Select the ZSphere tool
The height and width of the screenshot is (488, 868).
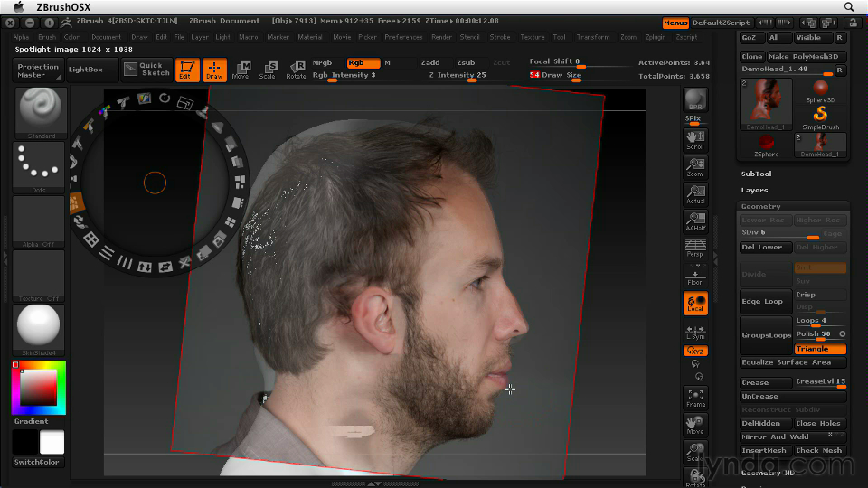(766, 145)
